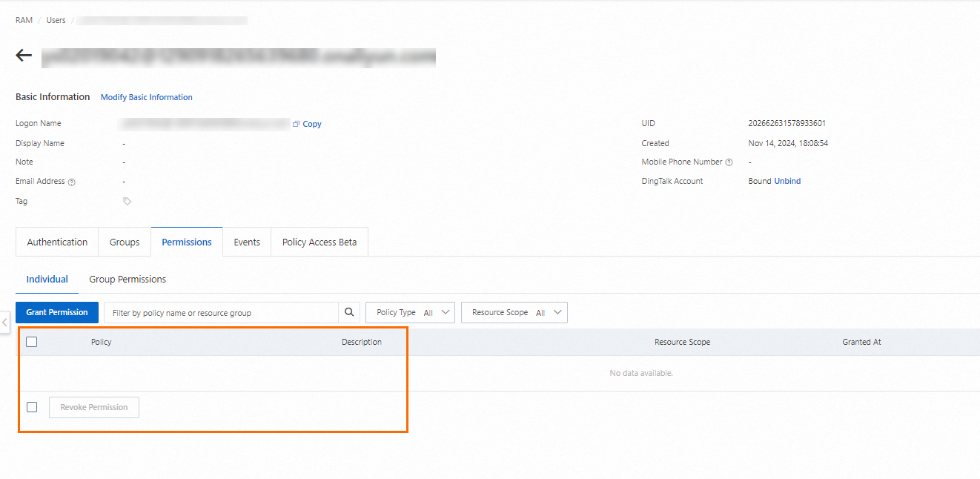Click the Revoke Permission button
The image size is (980, 479).
[94, 407]
